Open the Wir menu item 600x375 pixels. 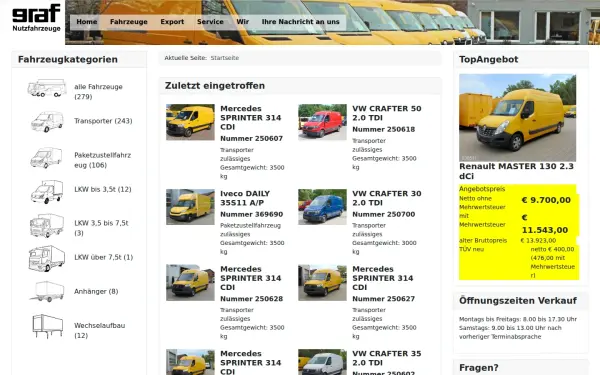click(x=243, y=22)
